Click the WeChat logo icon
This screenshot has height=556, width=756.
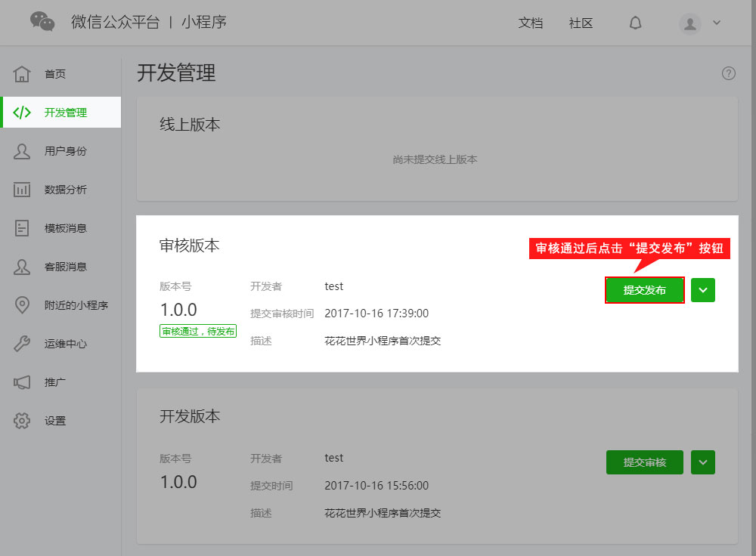tap(42, 22)
